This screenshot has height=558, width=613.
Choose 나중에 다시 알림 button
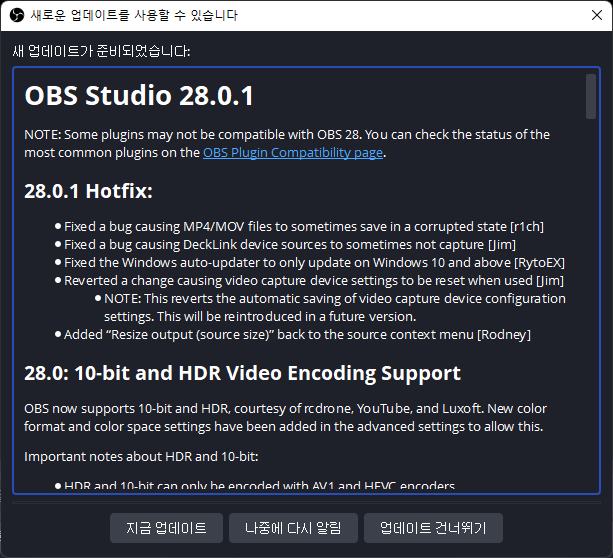pos(293,528)
